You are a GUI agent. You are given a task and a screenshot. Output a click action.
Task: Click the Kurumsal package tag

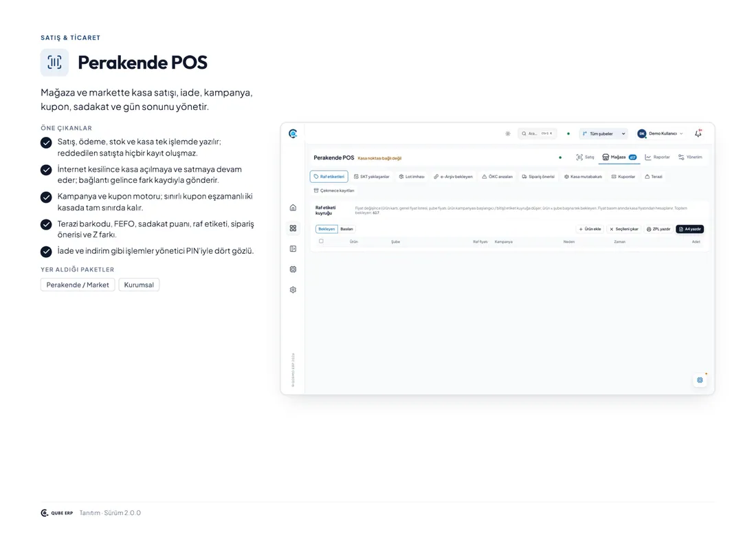pos(139,285)
